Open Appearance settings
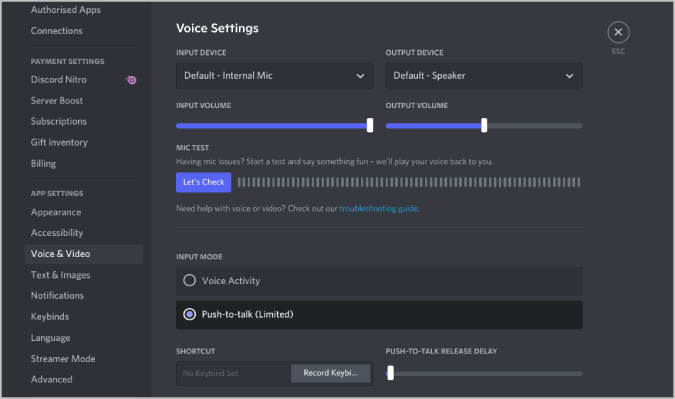Image resolution: width=675 pixels, height=399 pixels. click(56, 212)
